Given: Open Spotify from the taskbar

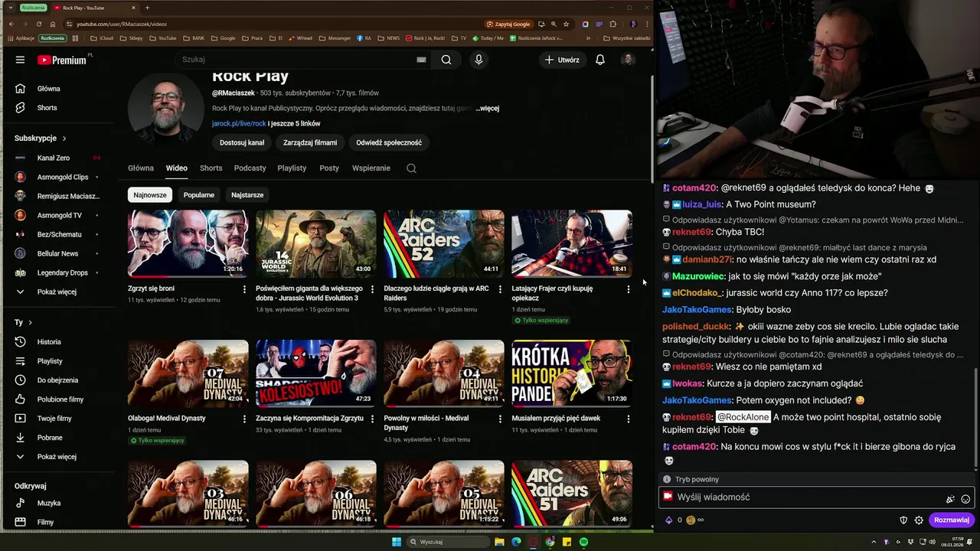Looking at the screenshot, I should click(x=583, y=542).
